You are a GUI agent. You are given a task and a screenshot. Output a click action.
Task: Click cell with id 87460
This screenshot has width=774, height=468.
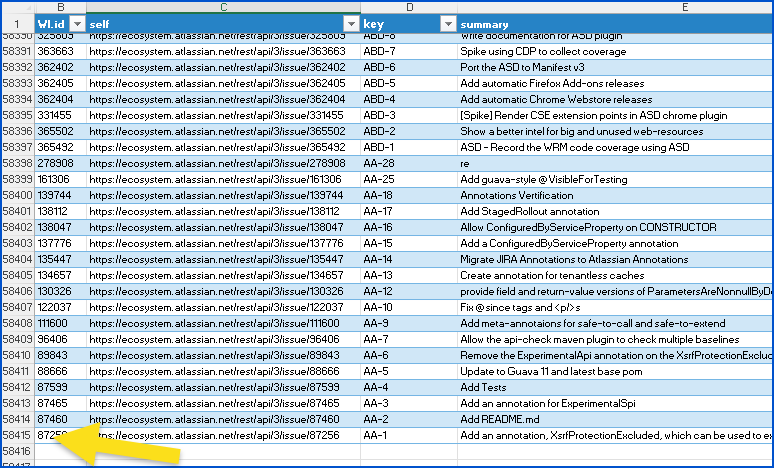click(x=61, y=420)
